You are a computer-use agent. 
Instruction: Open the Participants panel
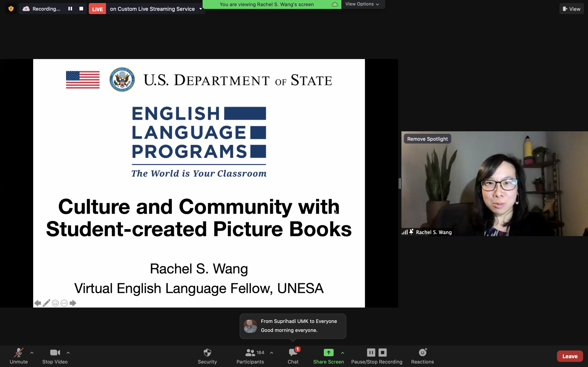click(x=250, y=356)
